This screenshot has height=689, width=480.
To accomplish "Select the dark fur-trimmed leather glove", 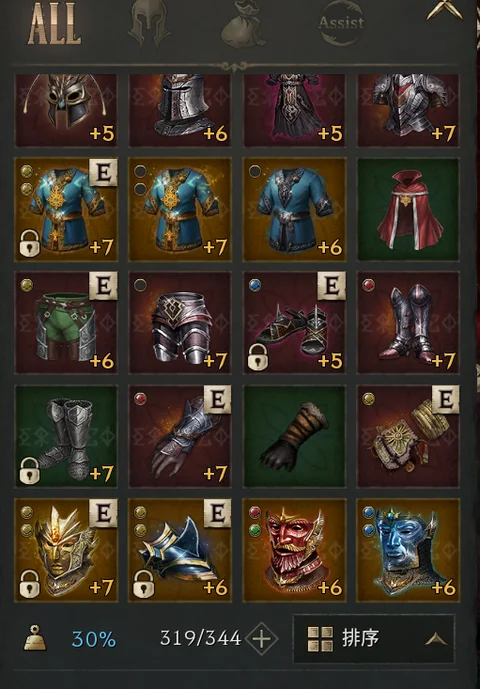I will pyautogui.click(x=294, y=436).
